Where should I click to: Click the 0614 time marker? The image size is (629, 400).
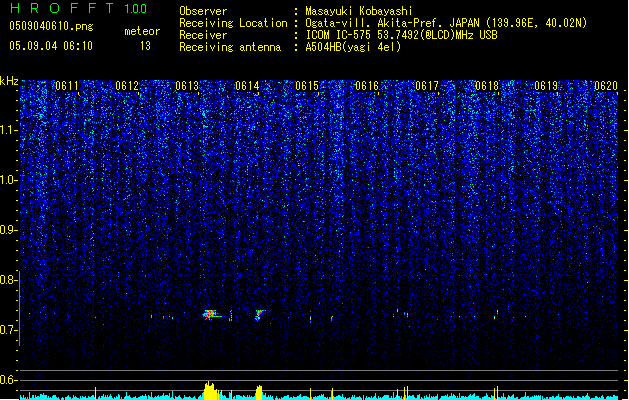click(x=247, y=86)
